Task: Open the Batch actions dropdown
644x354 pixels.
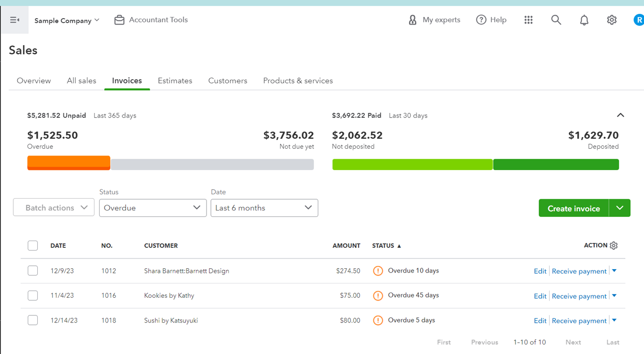Action: (54, 208)
